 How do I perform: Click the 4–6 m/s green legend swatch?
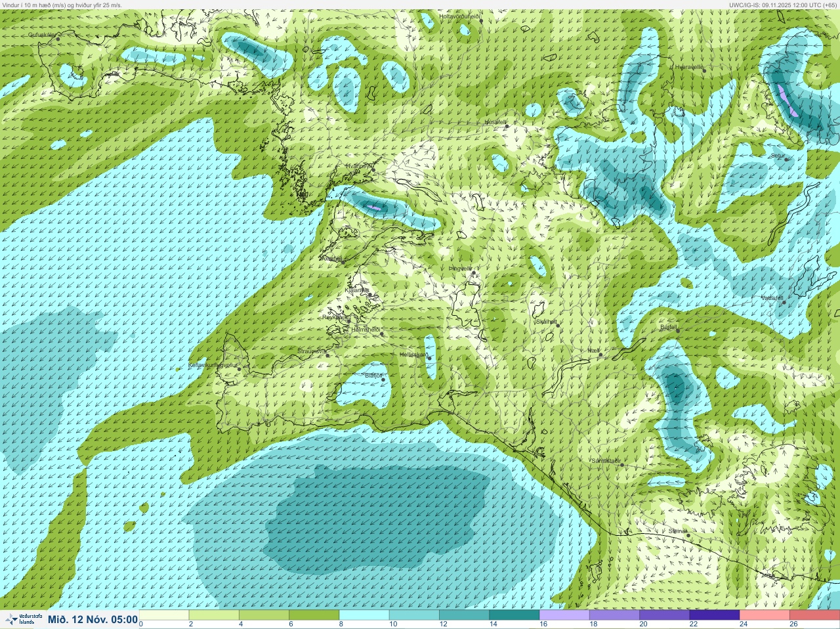[x=264, y=615]
